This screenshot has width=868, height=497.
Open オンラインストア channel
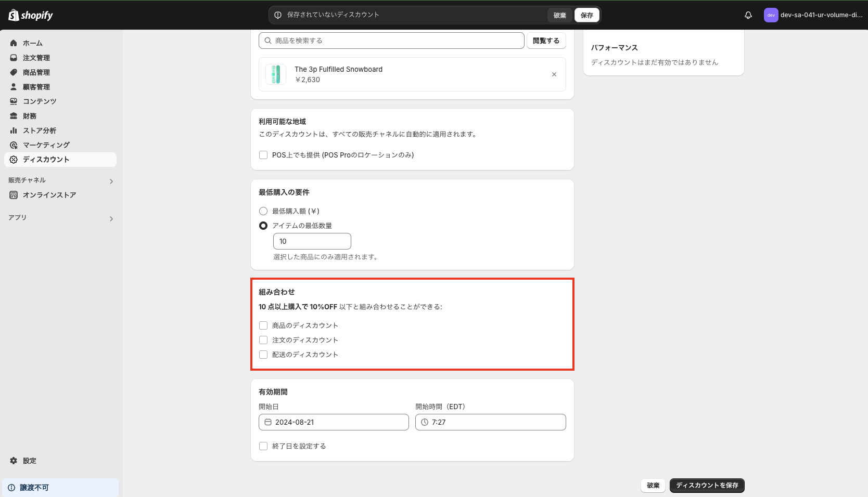(48, 195)
